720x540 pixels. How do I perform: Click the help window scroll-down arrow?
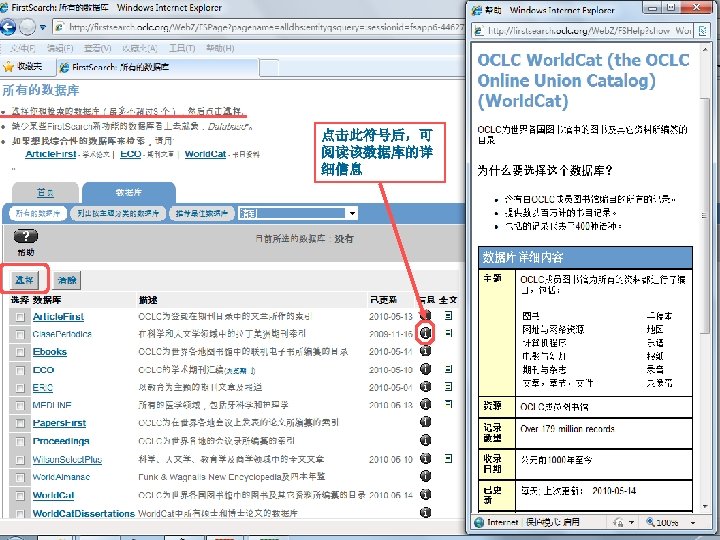(705, 506)
